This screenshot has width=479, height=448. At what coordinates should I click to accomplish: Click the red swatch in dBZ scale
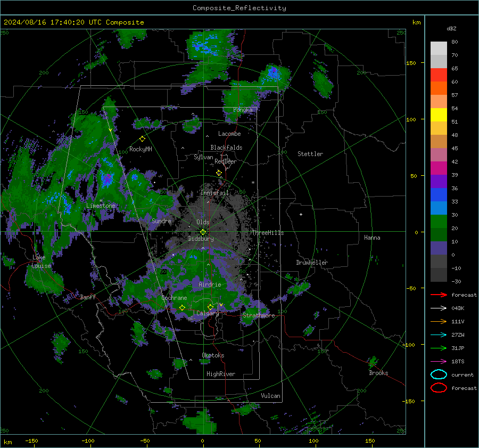(x=439, y=75)
